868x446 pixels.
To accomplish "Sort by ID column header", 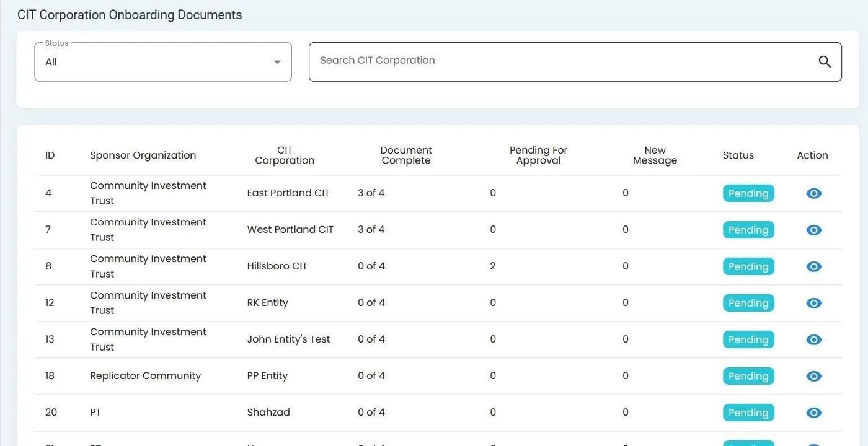I will point(50,155).
